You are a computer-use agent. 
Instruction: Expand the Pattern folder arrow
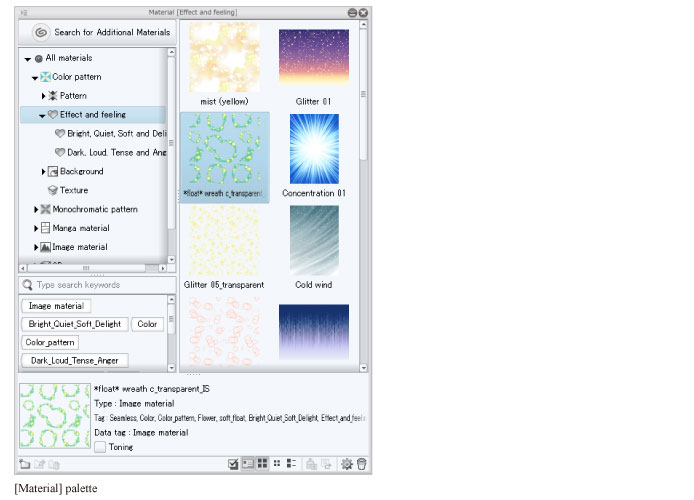43,96
